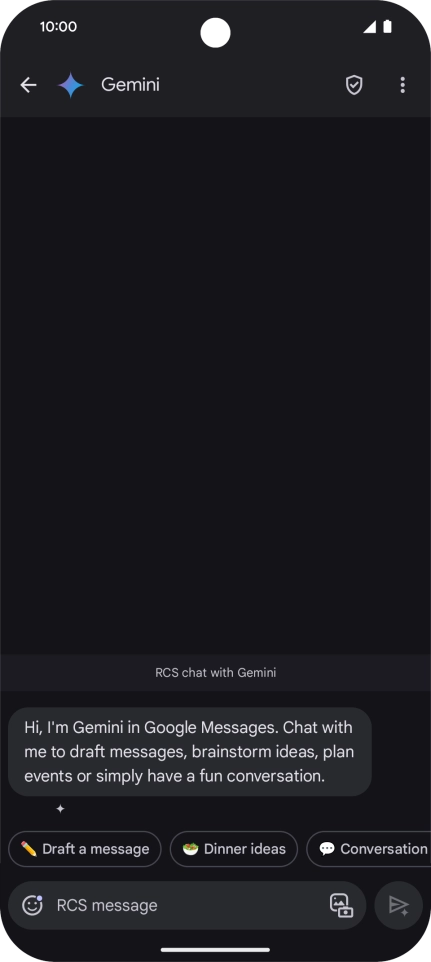
Task: Tap the salad emoji on Dinner chip
Action: coord(191,849)
